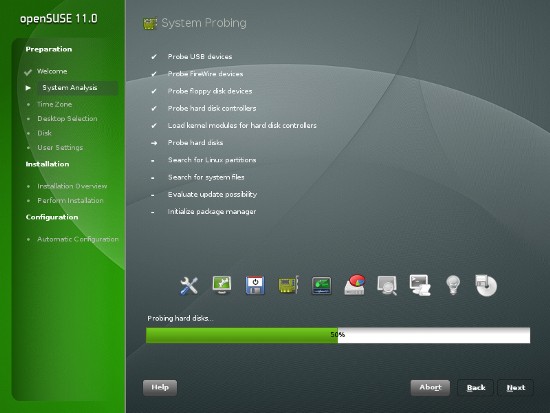This screenshot has height=413, width=550.
Task: Click the 'Probe floppy disk devices' text
Action: click(x=210, y=91)
